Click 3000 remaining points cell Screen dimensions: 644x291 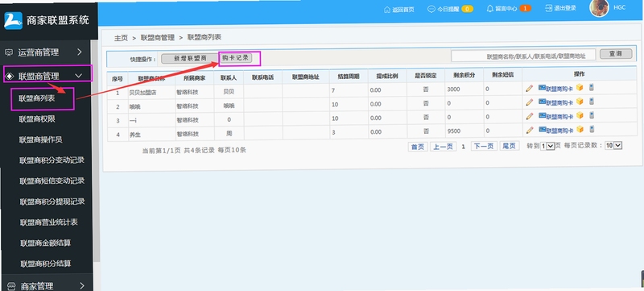coord(464,89)
